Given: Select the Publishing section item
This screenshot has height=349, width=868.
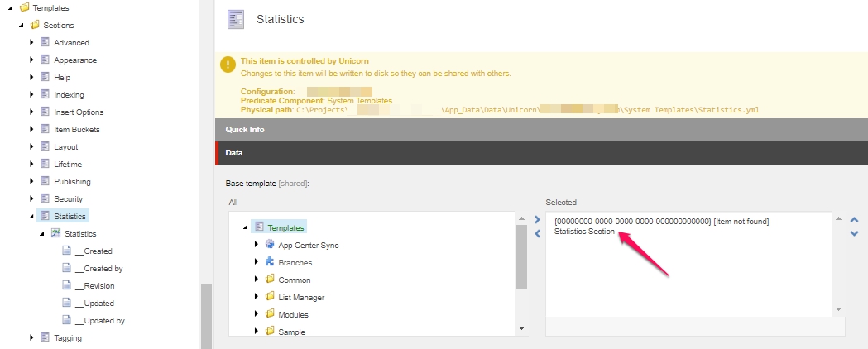Looking at the screenshot, I should (72, 182).
